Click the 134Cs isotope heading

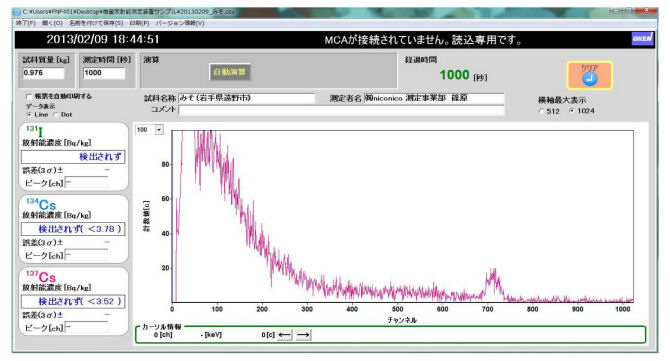(41, 204)
